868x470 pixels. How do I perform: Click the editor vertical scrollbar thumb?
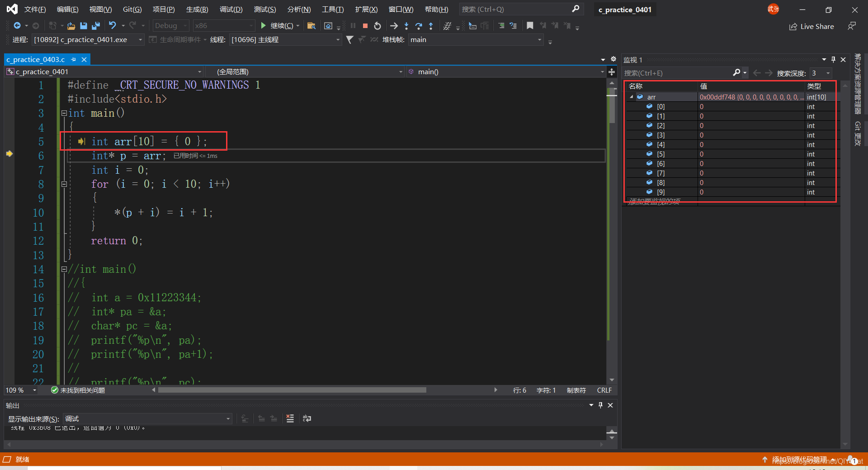pos(612,106)
